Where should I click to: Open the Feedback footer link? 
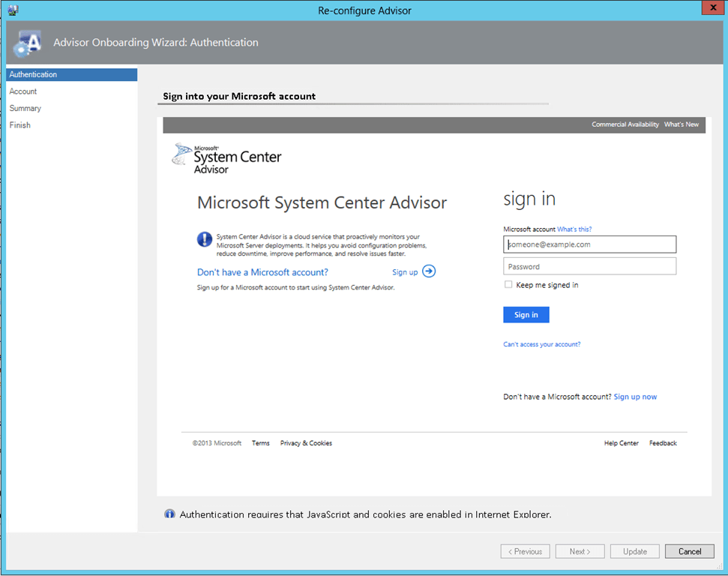pos(663,443)
